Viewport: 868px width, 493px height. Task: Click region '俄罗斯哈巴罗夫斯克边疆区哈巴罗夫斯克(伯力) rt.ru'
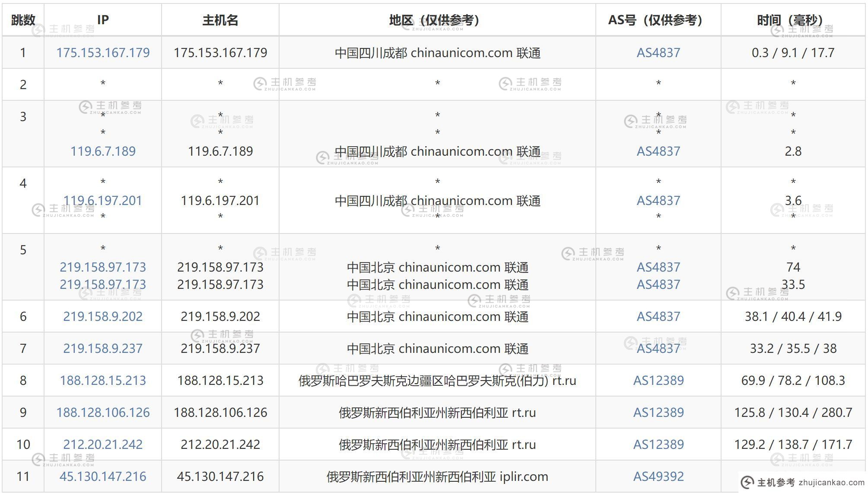click(437, 381)
